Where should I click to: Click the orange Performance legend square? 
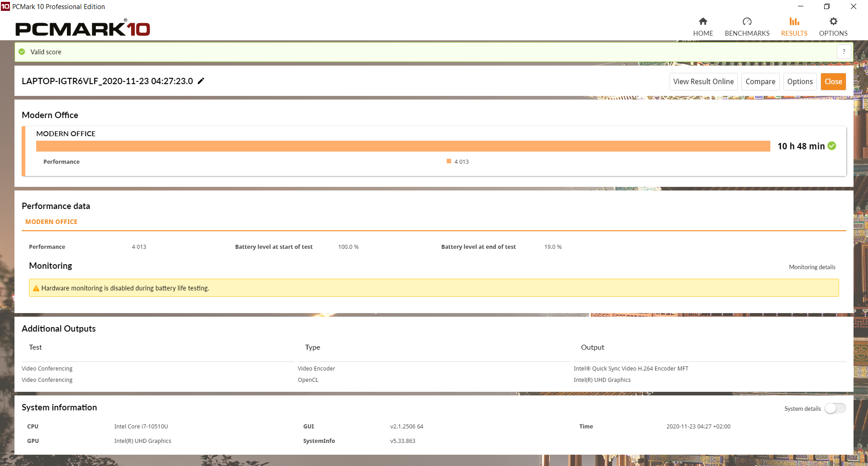449,161
